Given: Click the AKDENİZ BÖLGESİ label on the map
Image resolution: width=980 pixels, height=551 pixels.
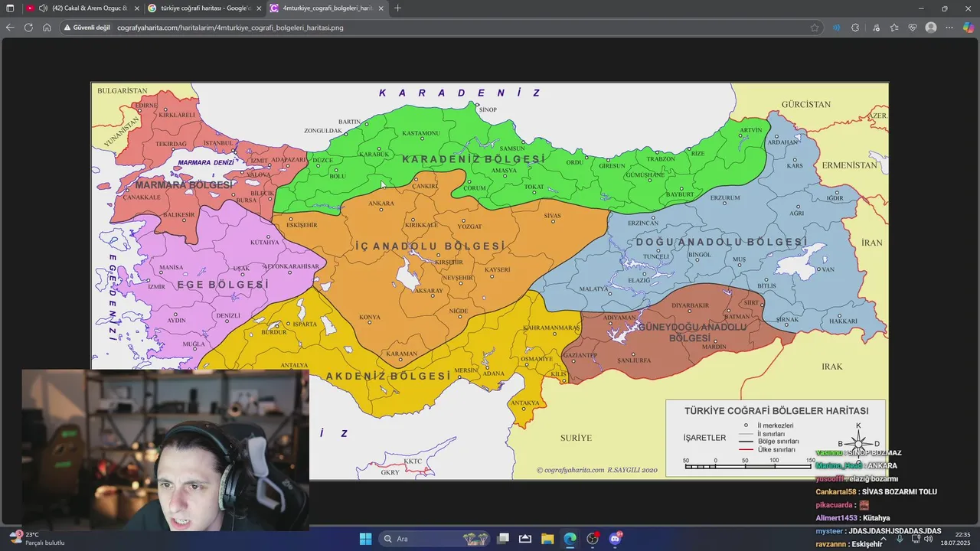Looking at the screenshot, I should [x=389, y=377].
